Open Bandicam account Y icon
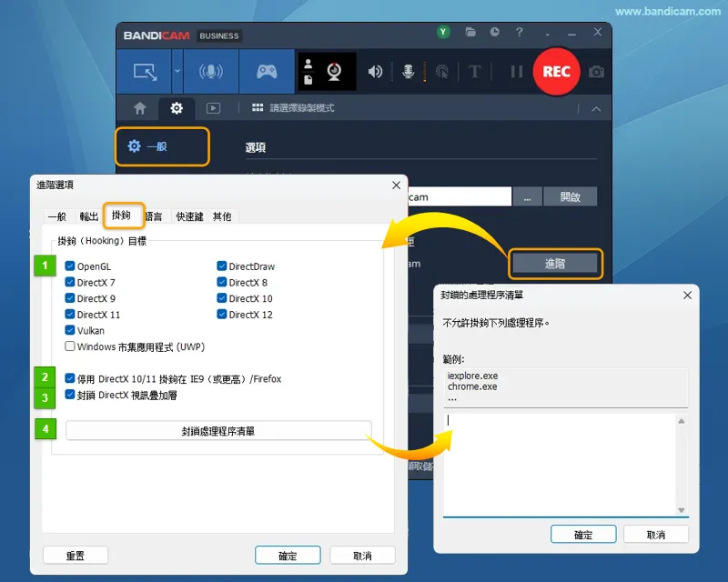This screenshot has width=728, height=582. point(443,32)
